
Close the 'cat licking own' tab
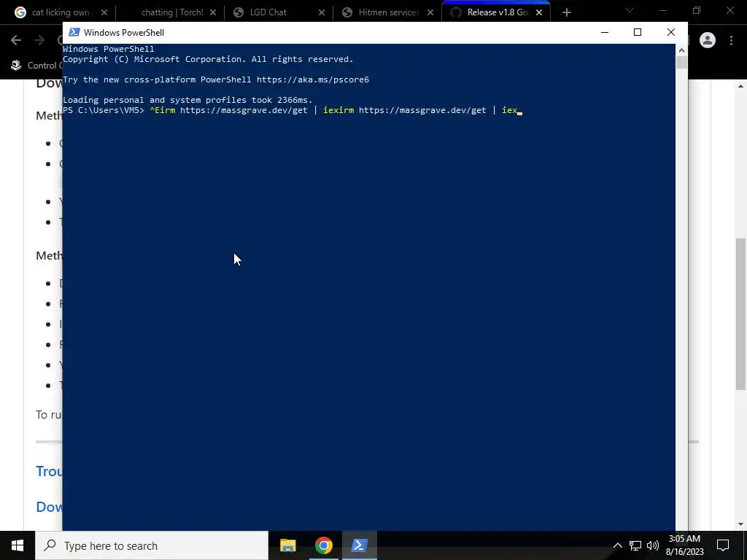[104, 12]
